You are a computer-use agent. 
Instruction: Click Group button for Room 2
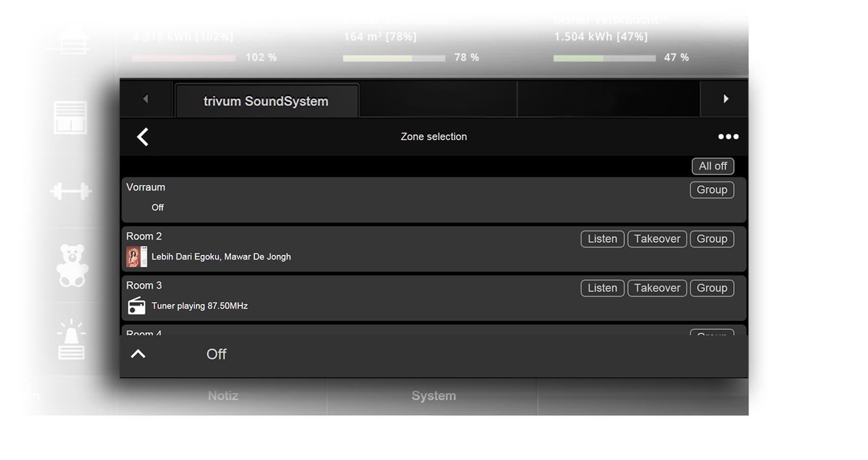click(712, 239)
